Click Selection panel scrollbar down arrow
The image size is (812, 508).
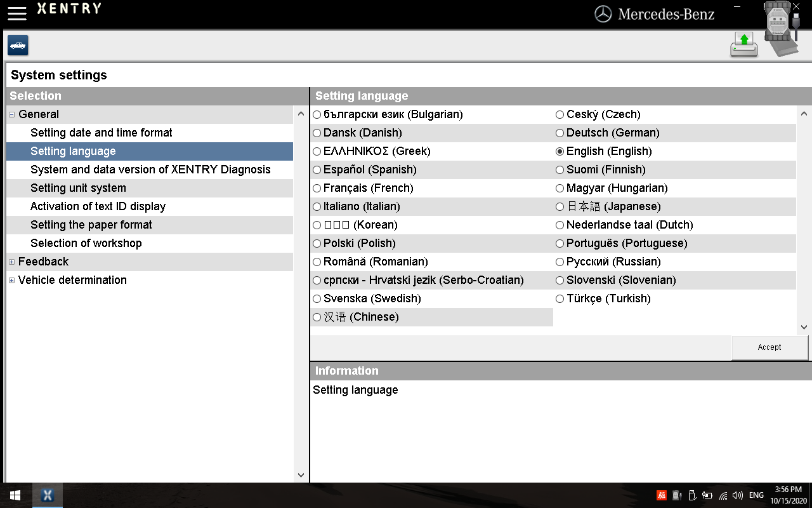[301, 475]
